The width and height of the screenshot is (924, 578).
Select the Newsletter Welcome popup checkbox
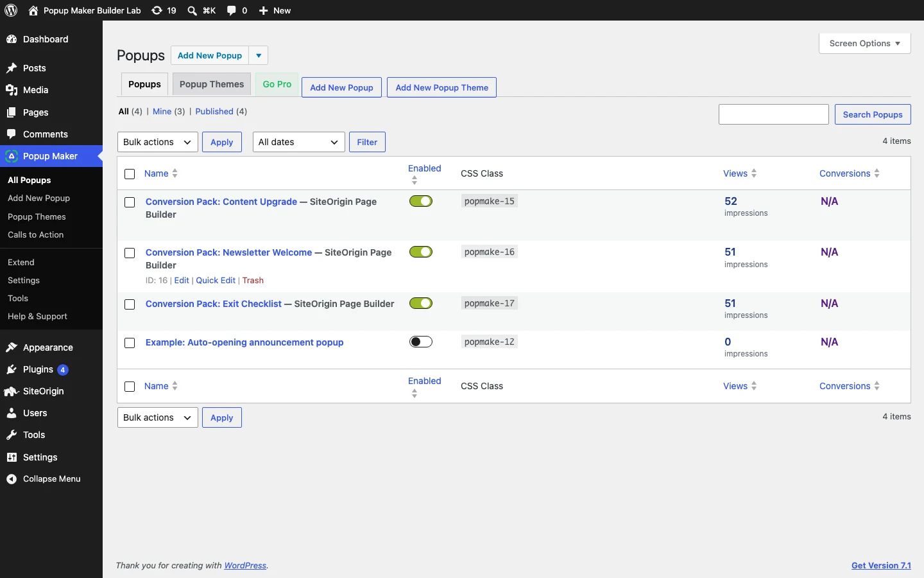pyautogui.click(x=130, y=253)
